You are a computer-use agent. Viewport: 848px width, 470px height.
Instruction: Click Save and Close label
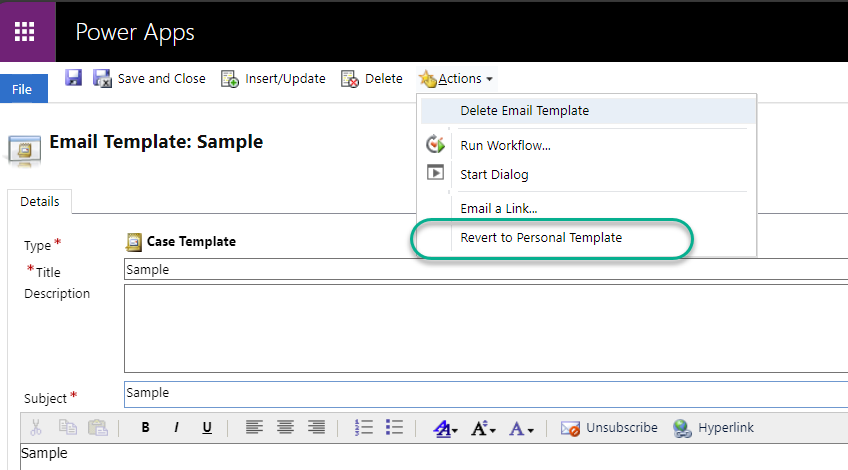(162, 79)
